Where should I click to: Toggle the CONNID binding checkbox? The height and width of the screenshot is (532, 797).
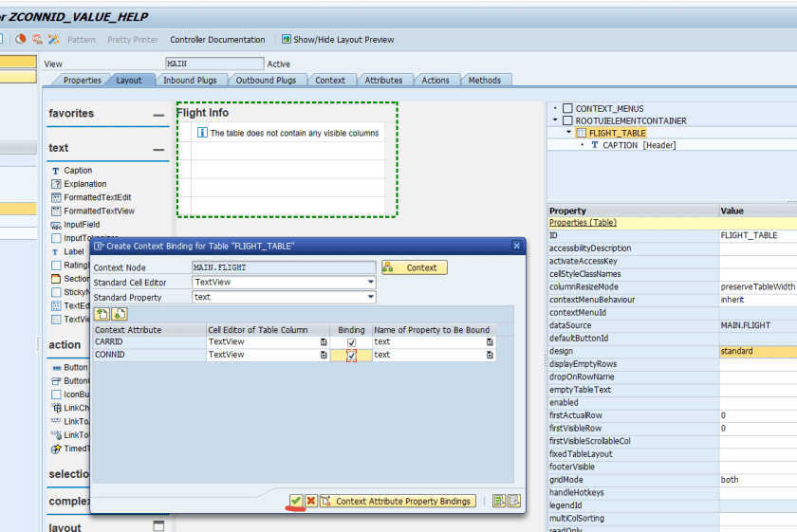click(351, 355)
